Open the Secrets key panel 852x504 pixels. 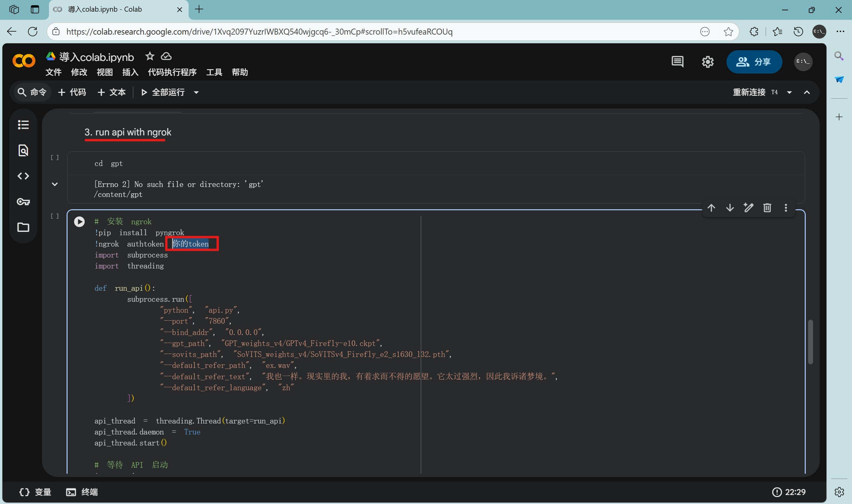pos(23,202)
